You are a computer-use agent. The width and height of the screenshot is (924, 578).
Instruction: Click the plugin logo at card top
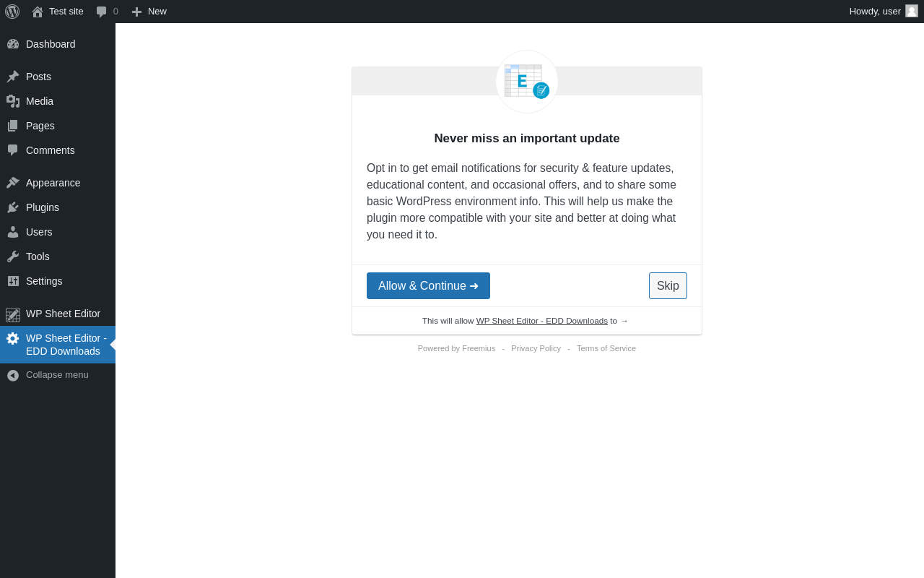click(527, 82)
